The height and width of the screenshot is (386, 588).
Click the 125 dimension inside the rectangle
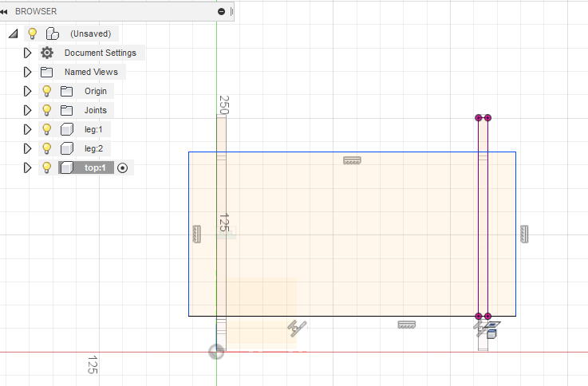(x=224, y=223)
